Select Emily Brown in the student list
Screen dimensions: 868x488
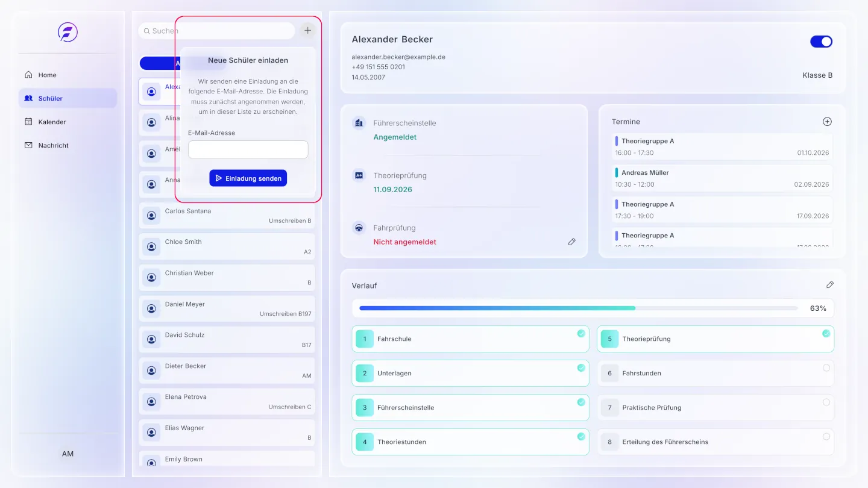[227, 459]
